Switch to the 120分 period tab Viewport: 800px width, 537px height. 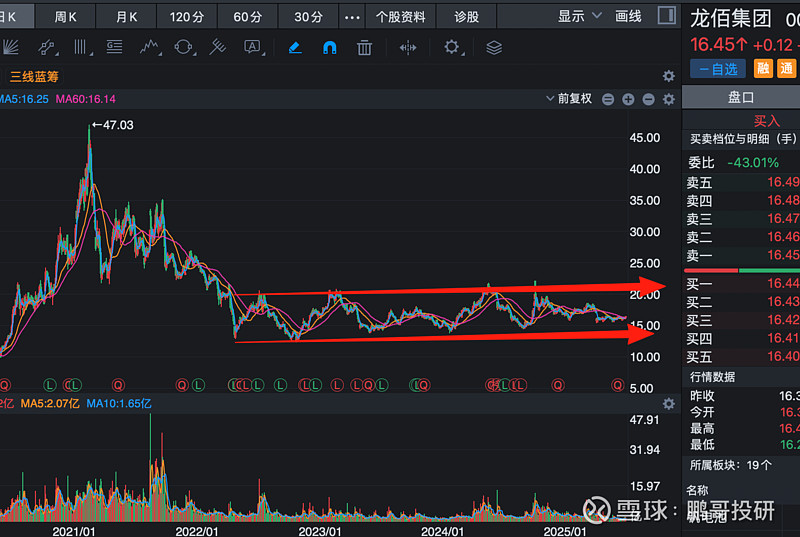point(187,17)
